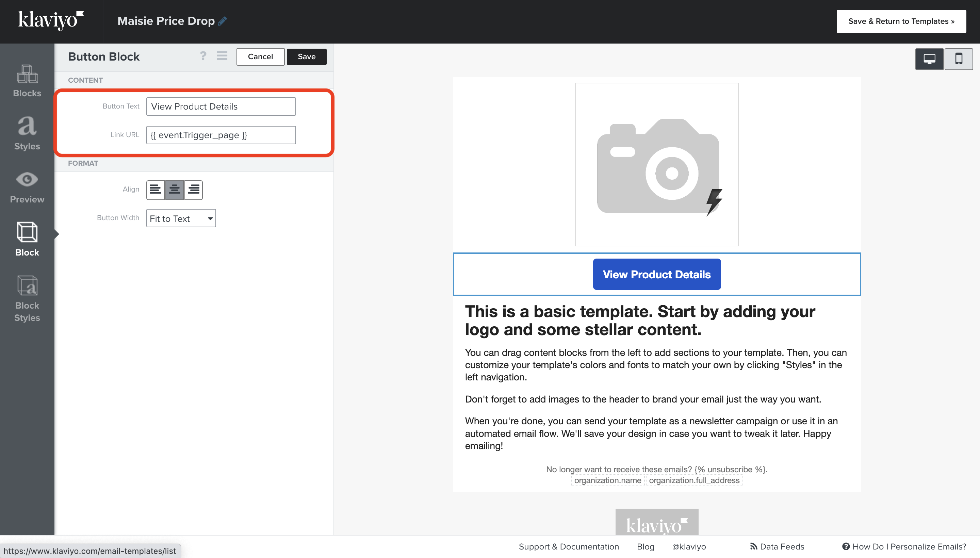Click the Save button
This screenshot has height=558, width=980.
tap(306, 57)
